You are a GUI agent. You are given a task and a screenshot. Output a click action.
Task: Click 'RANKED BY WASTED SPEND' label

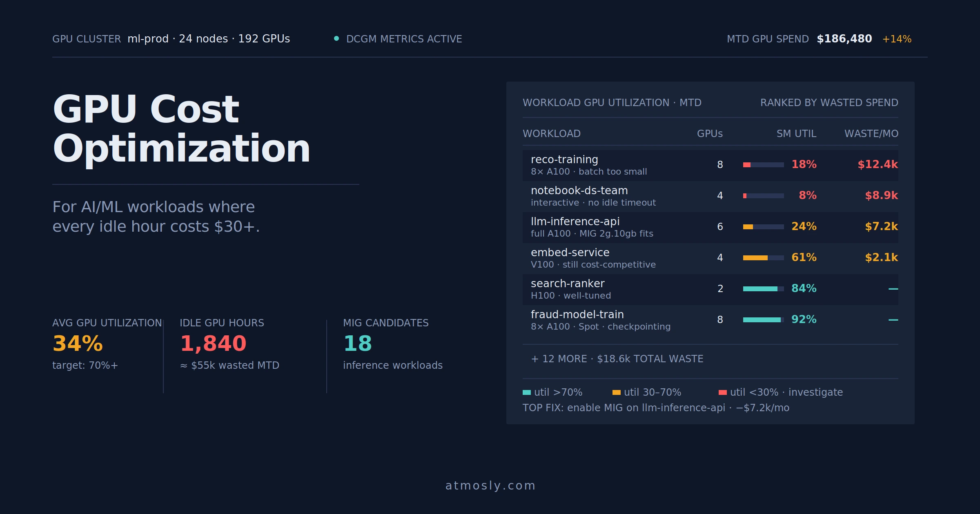pyautogui.click(x=829, y=103)
